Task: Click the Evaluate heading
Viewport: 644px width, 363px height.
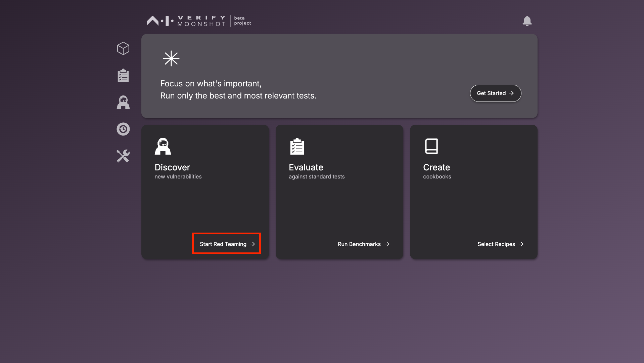Action: (306, 167)
